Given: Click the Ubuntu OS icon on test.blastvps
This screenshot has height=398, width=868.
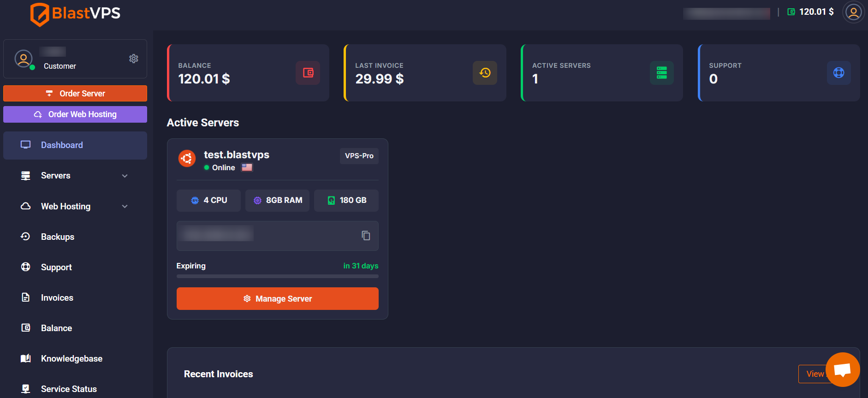Looking at the screenshot, I should pos(187,159).
